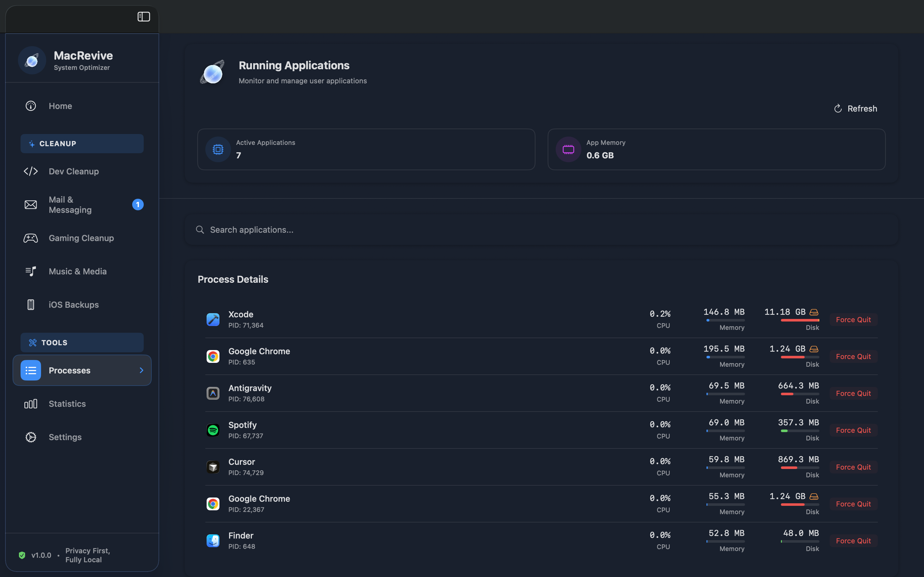Expand the Processes chevron arrow
Image resolution: width=924 pixels, height=577 pixels.
point(141,370)
